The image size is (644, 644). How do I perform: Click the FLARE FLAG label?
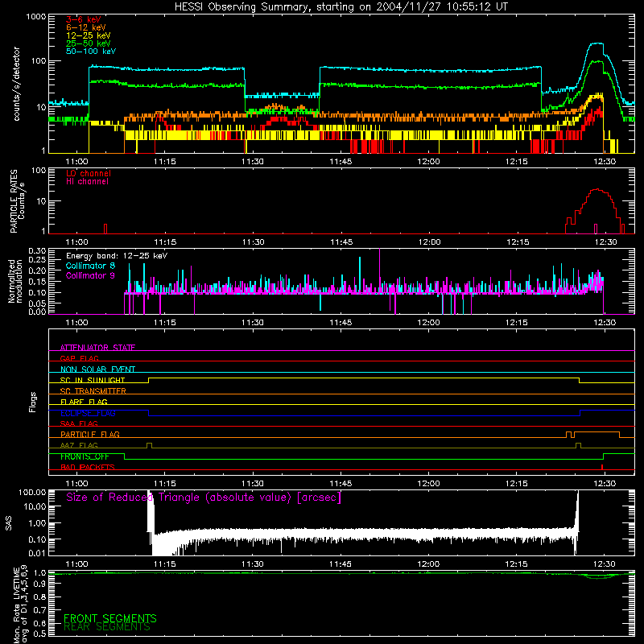pyautogui.click(x=84, y=402)
